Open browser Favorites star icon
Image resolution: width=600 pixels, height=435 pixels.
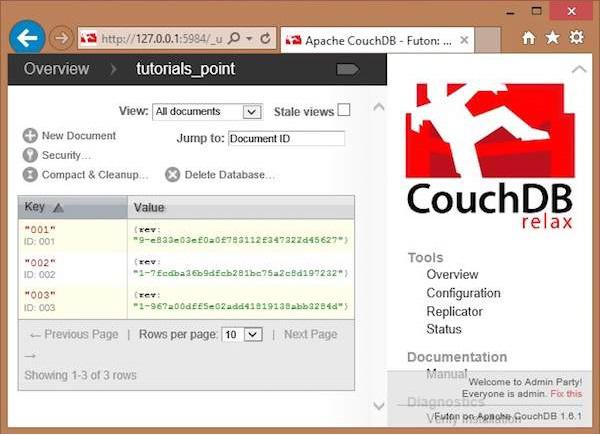pos(552,38)
